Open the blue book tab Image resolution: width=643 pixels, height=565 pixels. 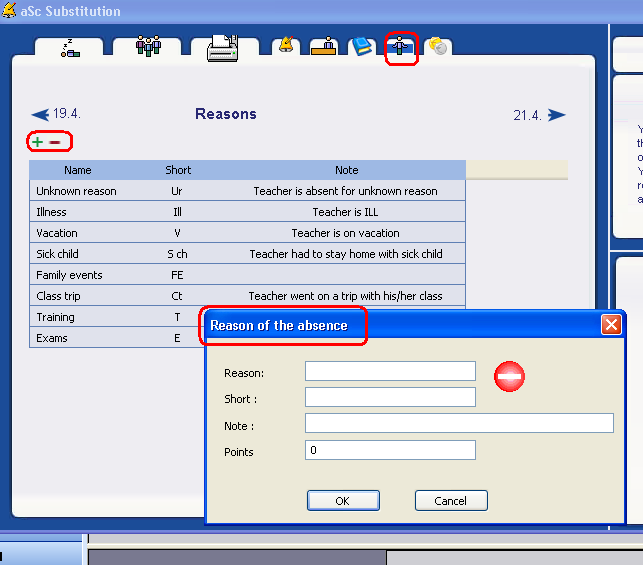362,46
